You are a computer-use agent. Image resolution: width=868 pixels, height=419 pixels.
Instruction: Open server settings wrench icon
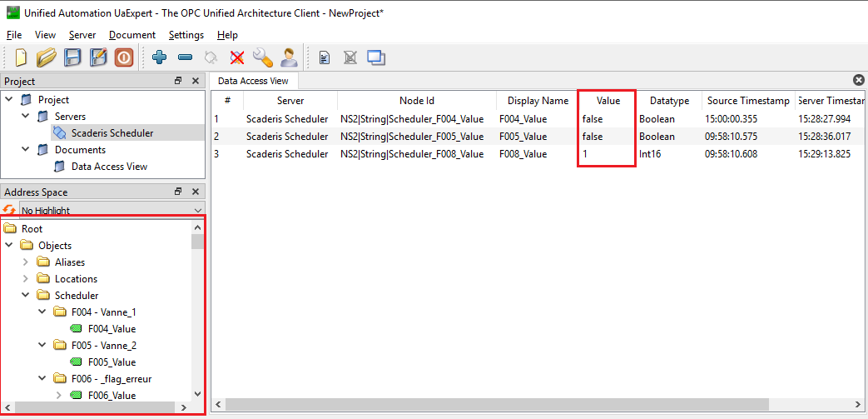[x=263, y=57]
